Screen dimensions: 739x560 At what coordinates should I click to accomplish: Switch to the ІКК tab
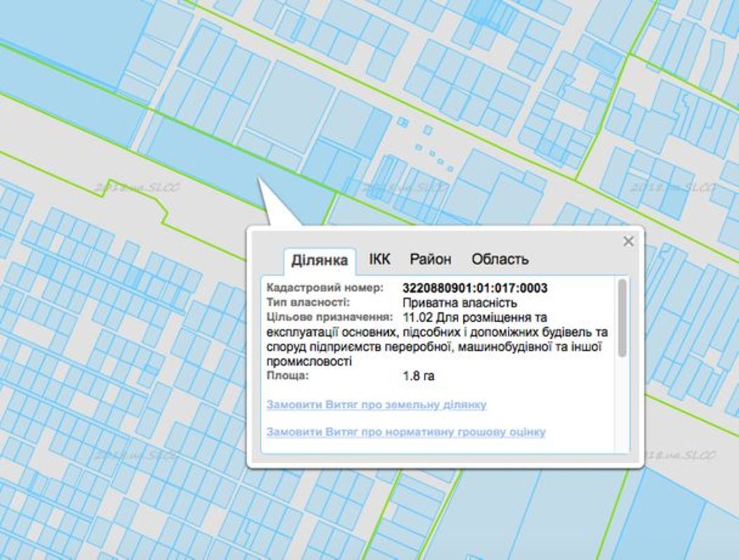click(x=379, y=259)
